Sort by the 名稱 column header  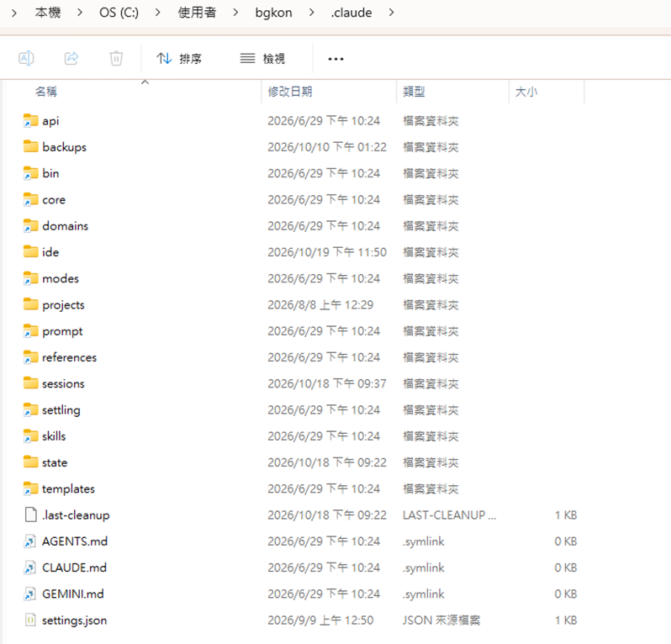click(x=45, y=92)
